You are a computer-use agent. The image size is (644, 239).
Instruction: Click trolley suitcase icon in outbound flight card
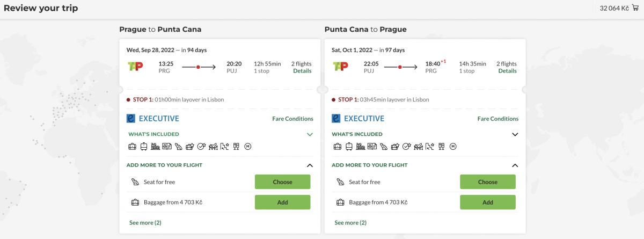(144, 146)
